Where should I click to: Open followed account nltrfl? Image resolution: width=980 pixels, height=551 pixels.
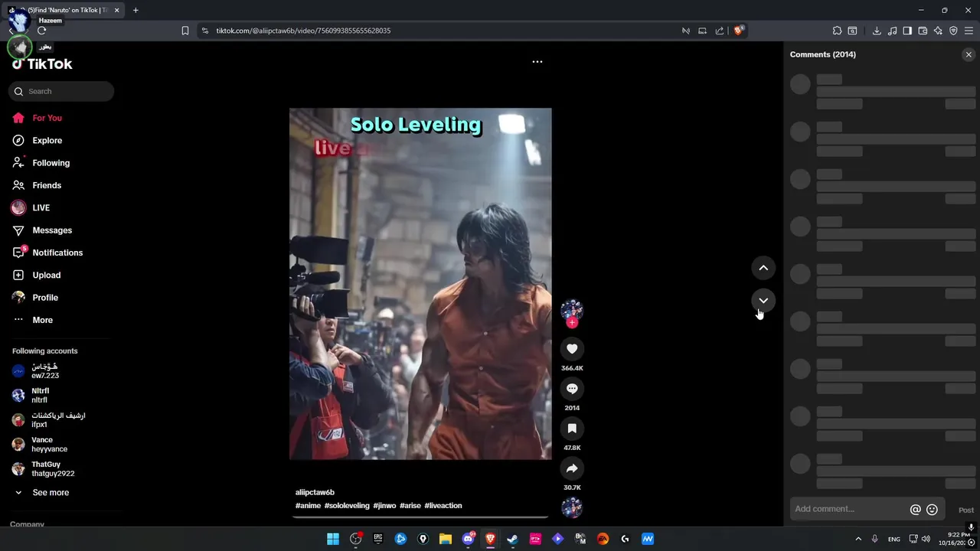[40, 396]
